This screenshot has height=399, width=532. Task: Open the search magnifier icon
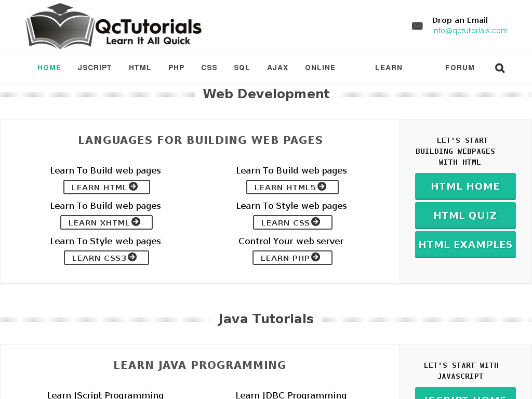500,68
